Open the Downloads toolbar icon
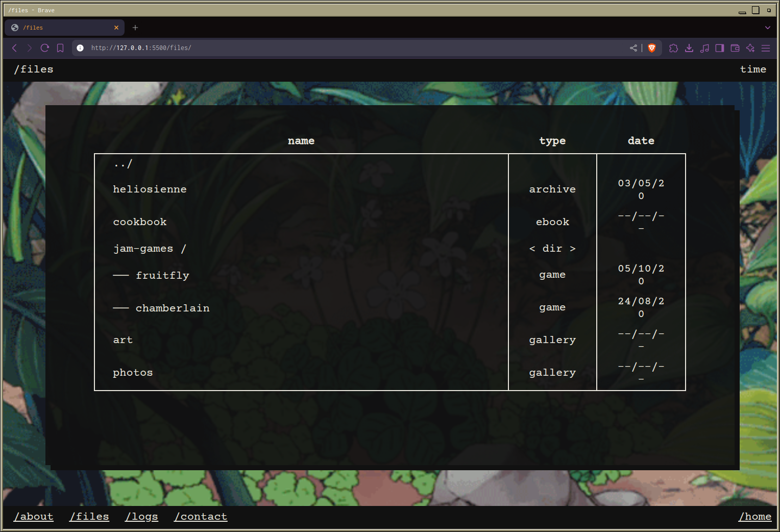The image size is (780, 532). [x=689, y=48]
